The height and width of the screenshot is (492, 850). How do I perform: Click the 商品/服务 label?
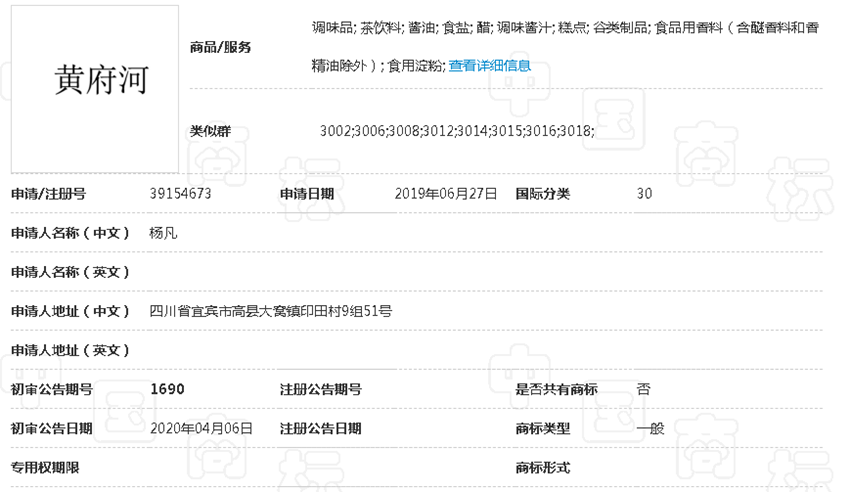(x=221, y=47)
